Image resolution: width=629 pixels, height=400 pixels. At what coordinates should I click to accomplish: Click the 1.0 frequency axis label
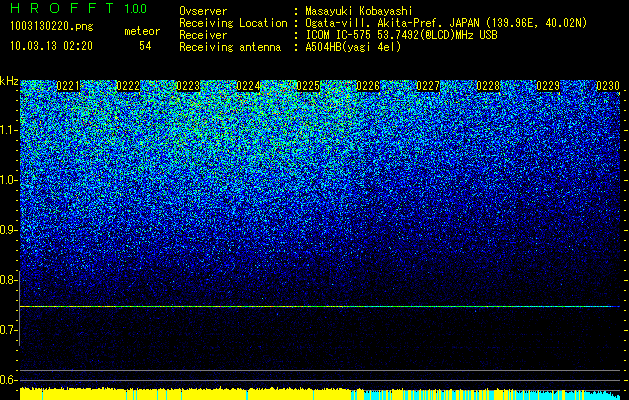pyautogui.click(x=9, y=180)
